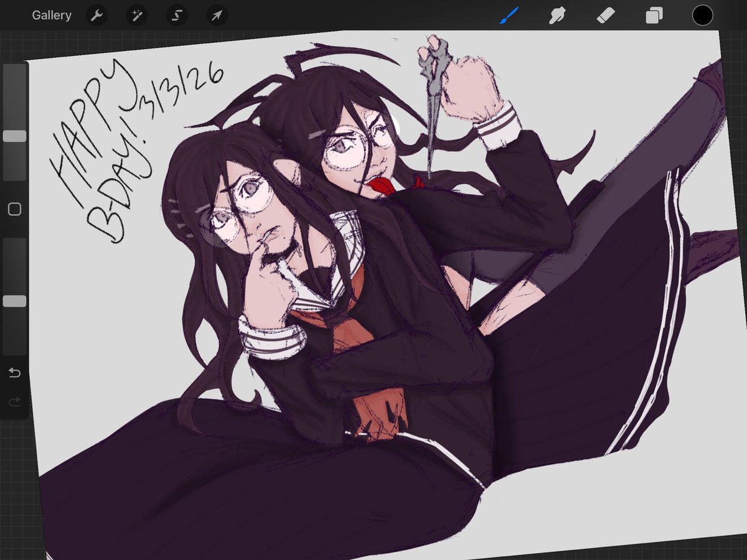Open the Adjustments magic wand menu
This screenshot has width=747, height=560.
point(136,16)
